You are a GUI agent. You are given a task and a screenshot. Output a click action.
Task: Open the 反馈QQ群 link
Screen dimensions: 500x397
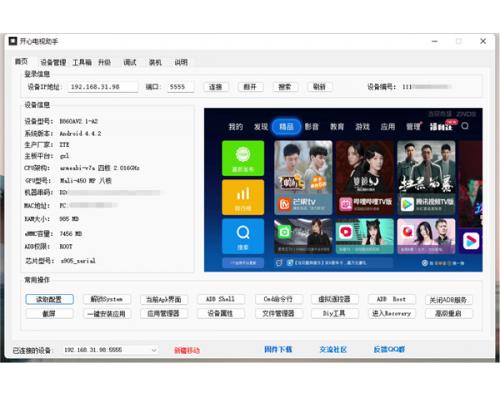coord(389,349)
